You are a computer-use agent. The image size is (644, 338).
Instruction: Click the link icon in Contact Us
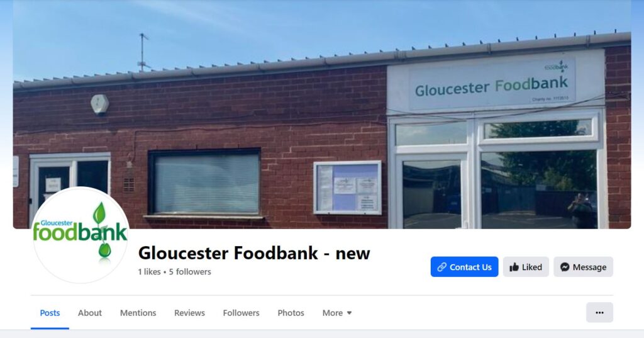tap(442, 268)
